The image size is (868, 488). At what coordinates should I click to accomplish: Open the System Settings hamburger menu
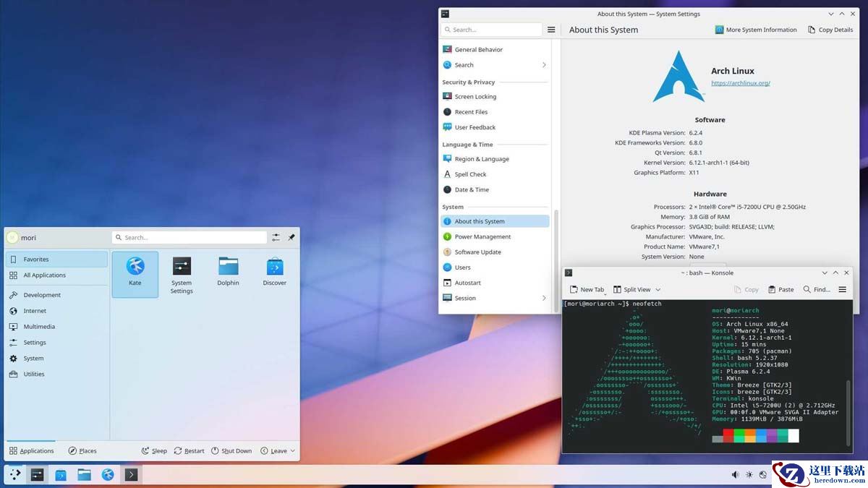pyautogui.click(x=551, y=30)
